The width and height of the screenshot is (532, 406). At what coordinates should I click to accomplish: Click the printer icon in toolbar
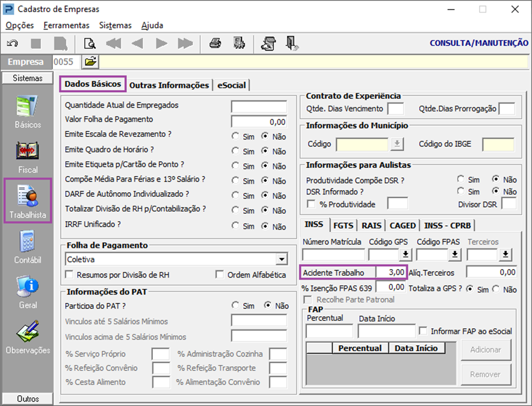[x=215, y=43]
